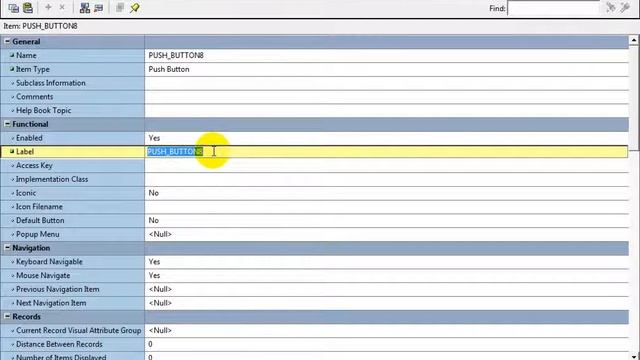640x360 pixels.
Task: Select the Mouse Navigate property
Action: (314, 276)
